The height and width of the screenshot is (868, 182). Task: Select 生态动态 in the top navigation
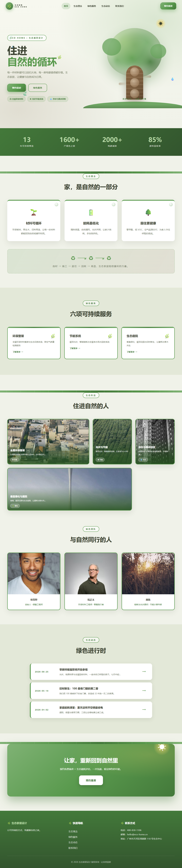point(106,6)
